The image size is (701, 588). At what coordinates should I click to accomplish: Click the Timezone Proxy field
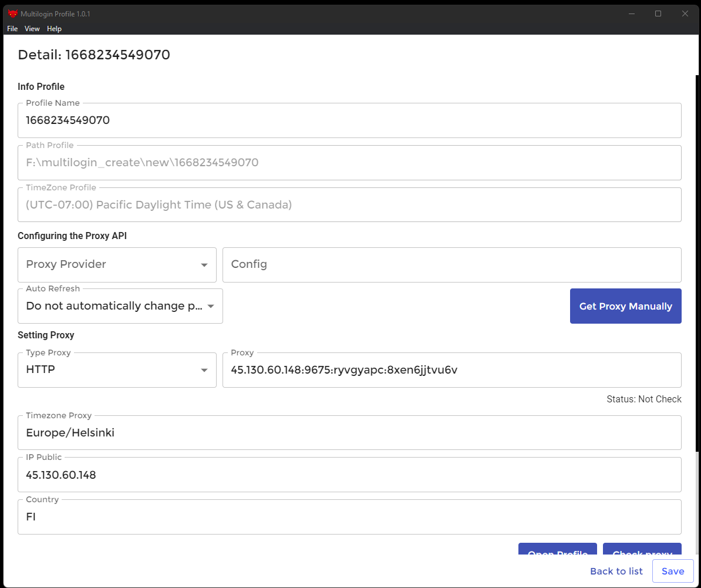349,433
